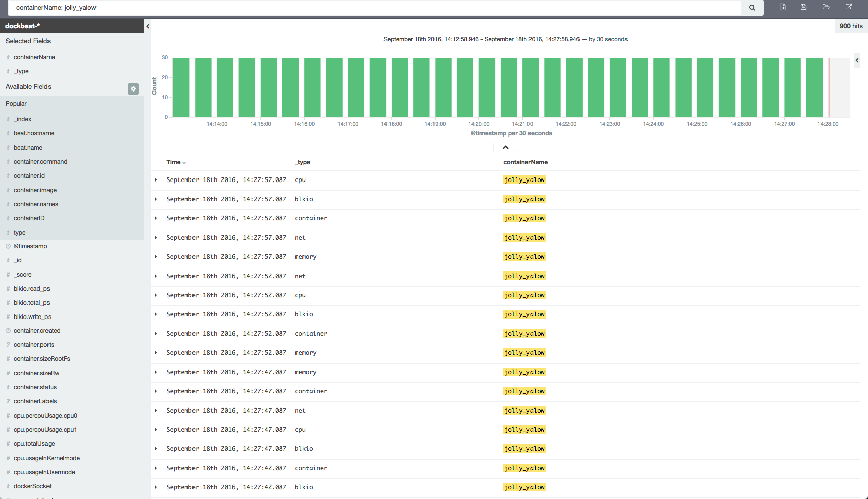868x499 pixels.
Task: Open the Load Saved Search folder icon
Action: coord(826,7)
